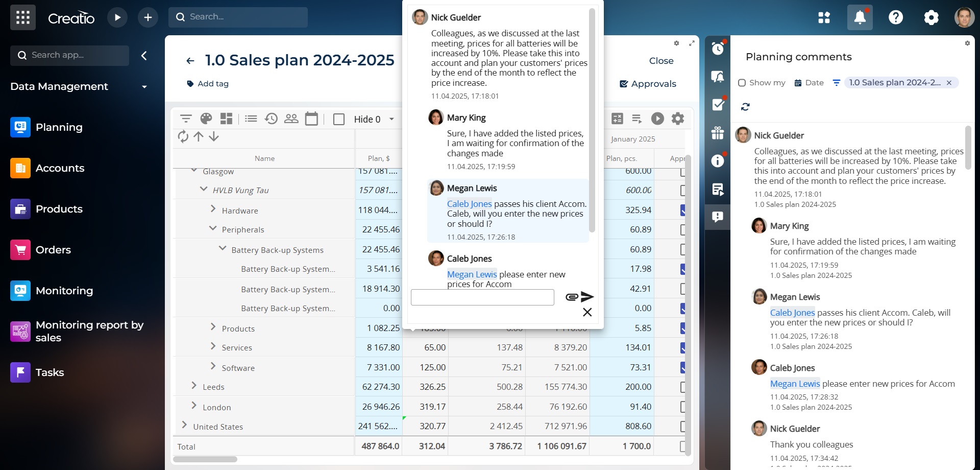The width and height of the screenshot is (980, 470).
Task: Click the attach file paperclip icon
Action: point(572,297)
